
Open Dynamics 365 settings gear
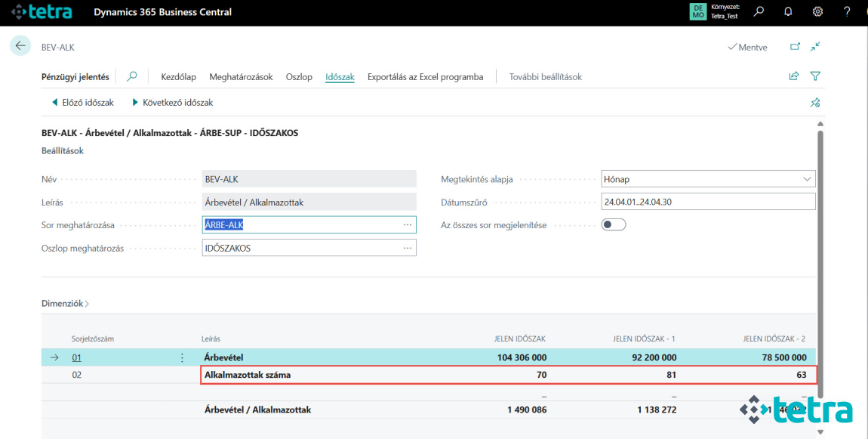817,11
